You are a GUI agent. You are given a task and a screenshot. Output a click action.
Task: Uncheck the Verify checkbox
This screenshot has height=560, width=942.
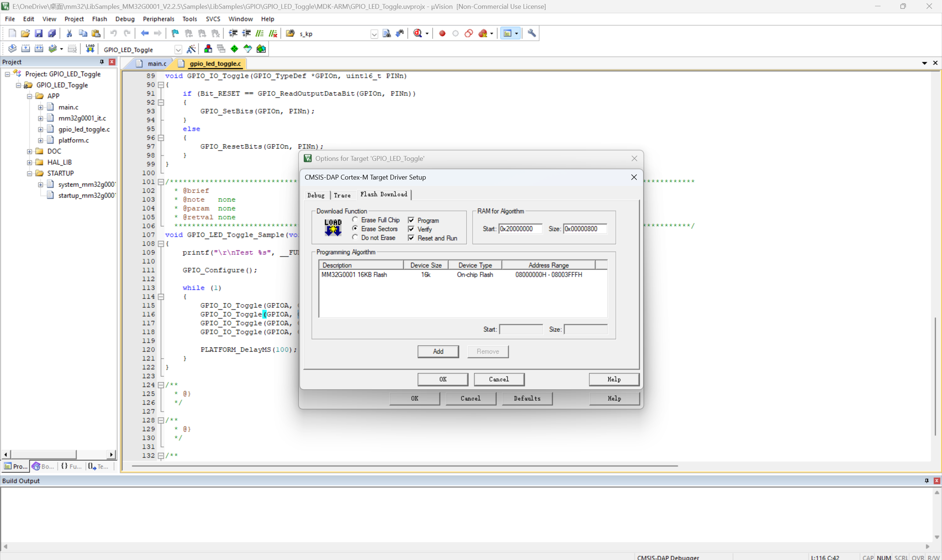411,229
